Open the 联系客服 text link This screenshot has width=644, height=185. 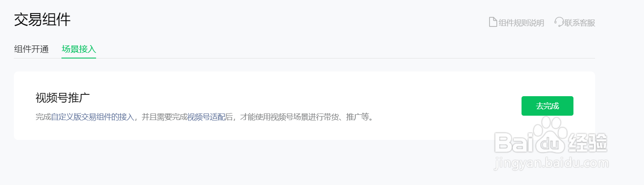coord(580,23)
